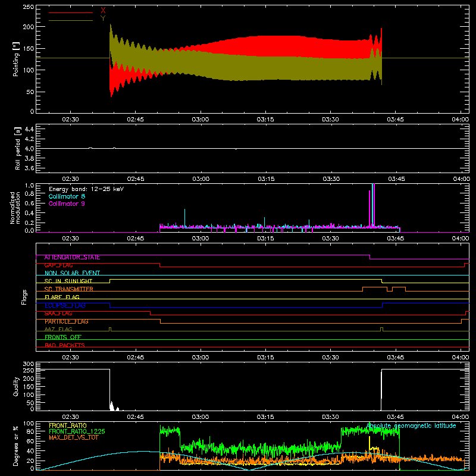Click the Quality axis title
Image resolution: width=476 pixels, height=476 pixels.
(16, 386)
